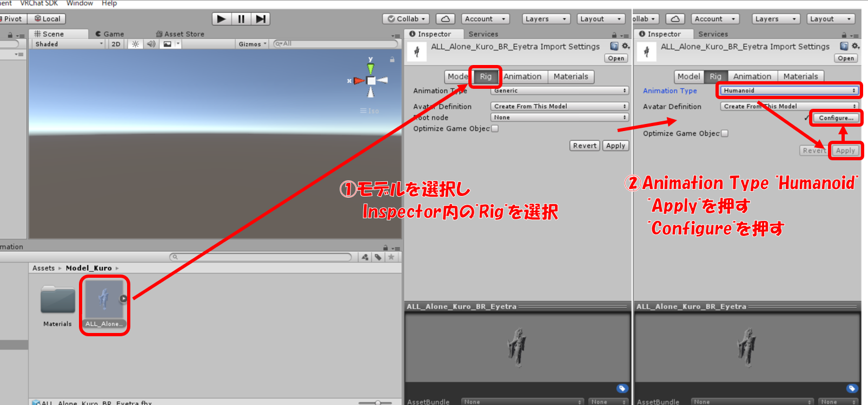This screenshot has width=868, height=405.
Task: Expand the Shaded draw mode dropdown
Action: pyautogui.click(x=68, y=44)
